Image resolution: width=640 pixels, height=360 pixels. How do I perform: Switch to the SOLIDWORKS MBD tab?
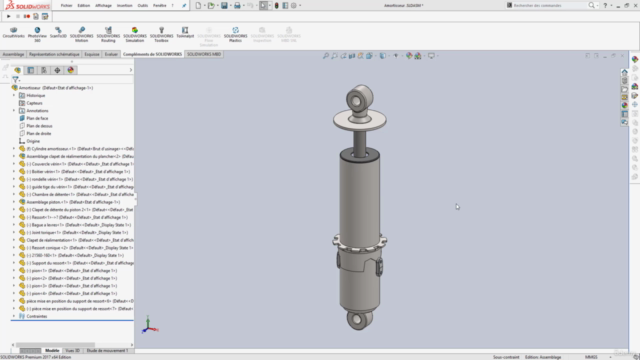pyautogui.click(x=204, y=54)
